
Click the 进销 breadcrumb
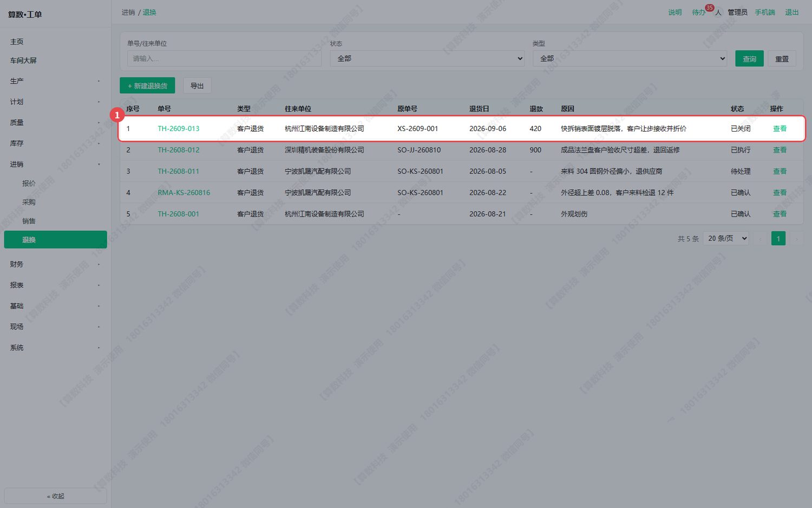click(x=128, y=12)
